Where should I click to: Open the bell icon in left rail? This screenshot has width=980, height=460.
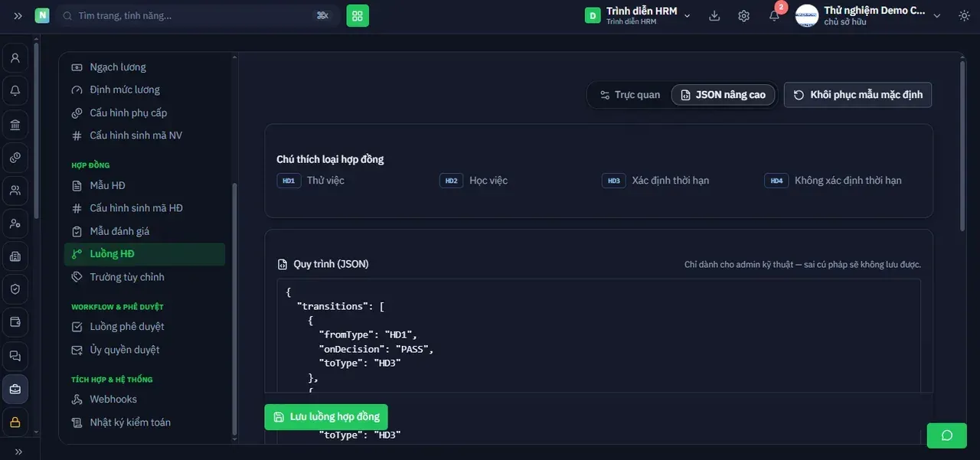[x=15, y=91]
